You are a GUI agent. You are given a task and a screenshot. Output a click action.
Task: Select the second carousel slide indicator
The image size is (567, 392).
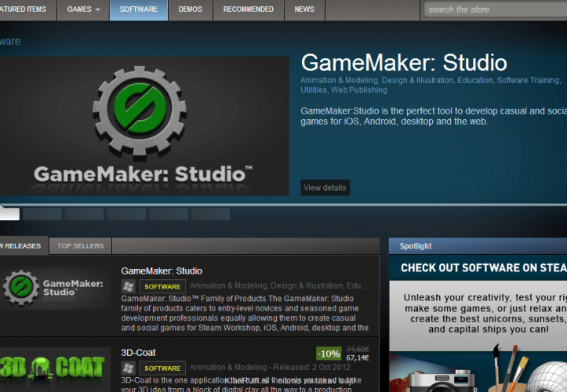(42, 214)
